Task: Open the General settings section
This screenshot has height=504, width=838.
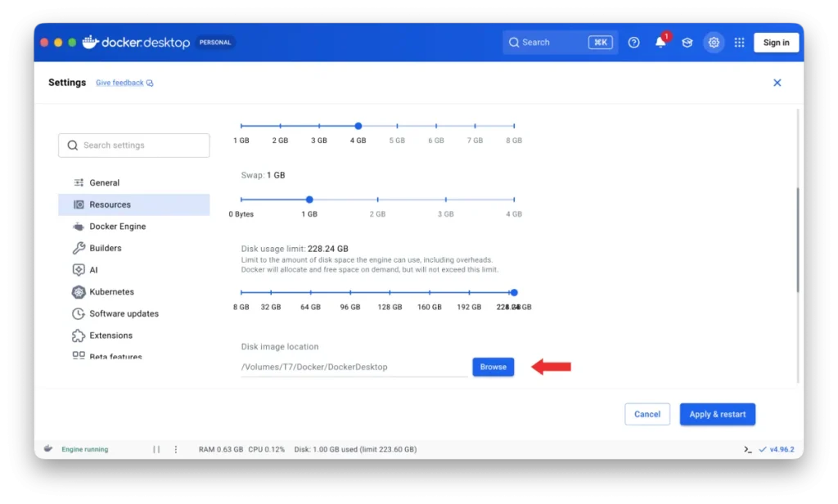Action: 133,182
